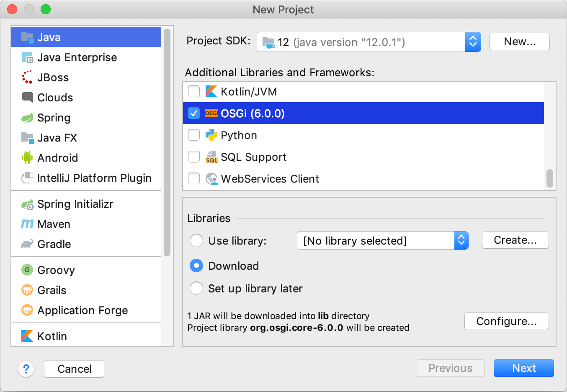
Task: Click the project types list scrollbar
Action: pos(167,142)
